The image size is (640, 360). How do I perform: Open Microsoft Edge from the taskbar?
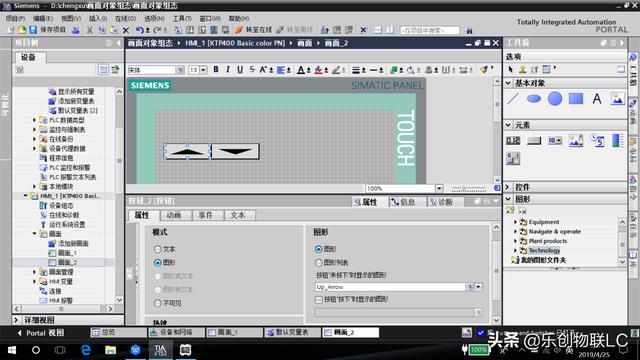[86, 350]
